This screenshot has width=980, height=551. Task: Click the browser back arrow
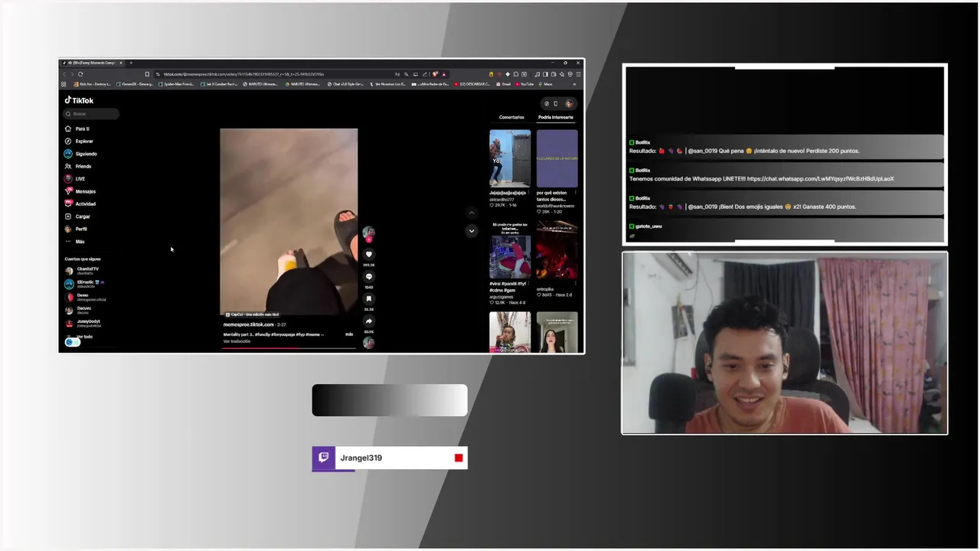[64, 74]
